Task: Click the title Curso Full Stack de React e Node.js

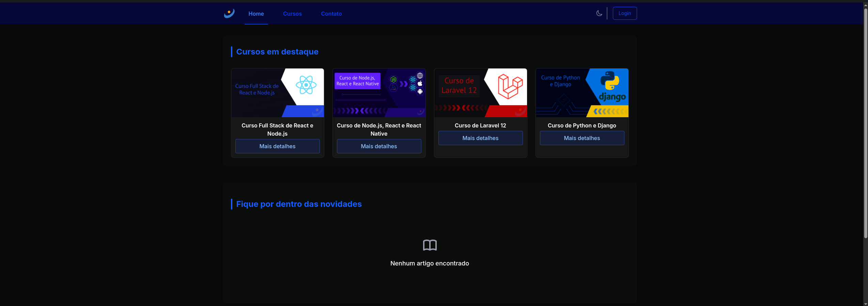Action: tap(277, 129)
